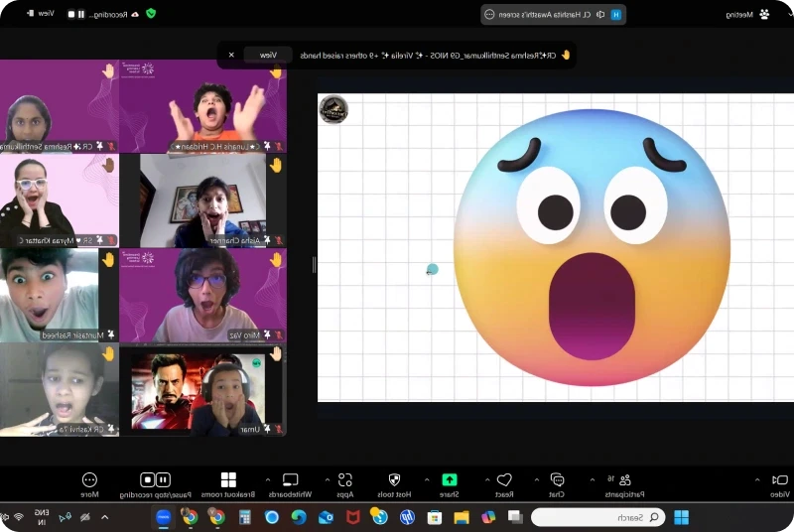794x532 pixels.
Task: Open the Meeting info menu at top
Action: pos(744,14)
